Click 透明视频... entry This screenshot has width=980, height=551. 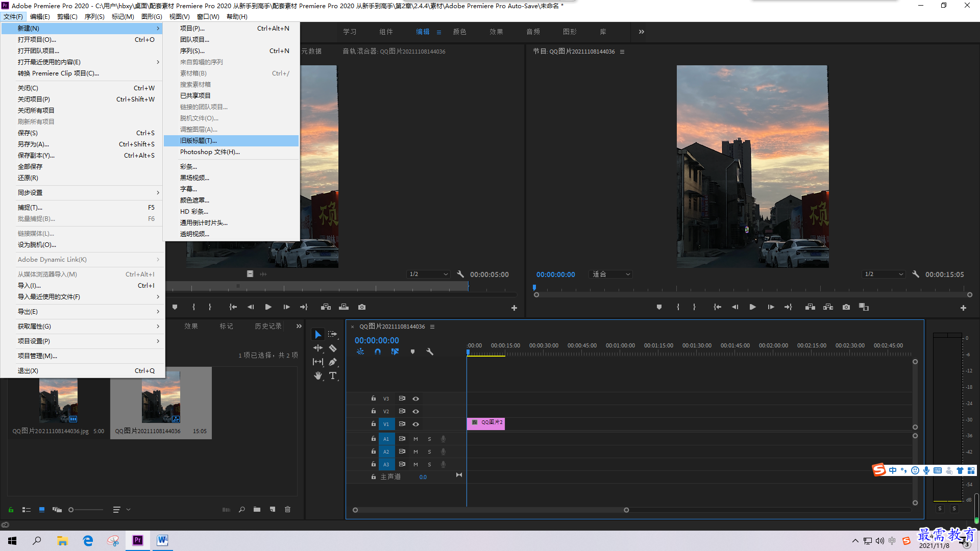[231, 234]
